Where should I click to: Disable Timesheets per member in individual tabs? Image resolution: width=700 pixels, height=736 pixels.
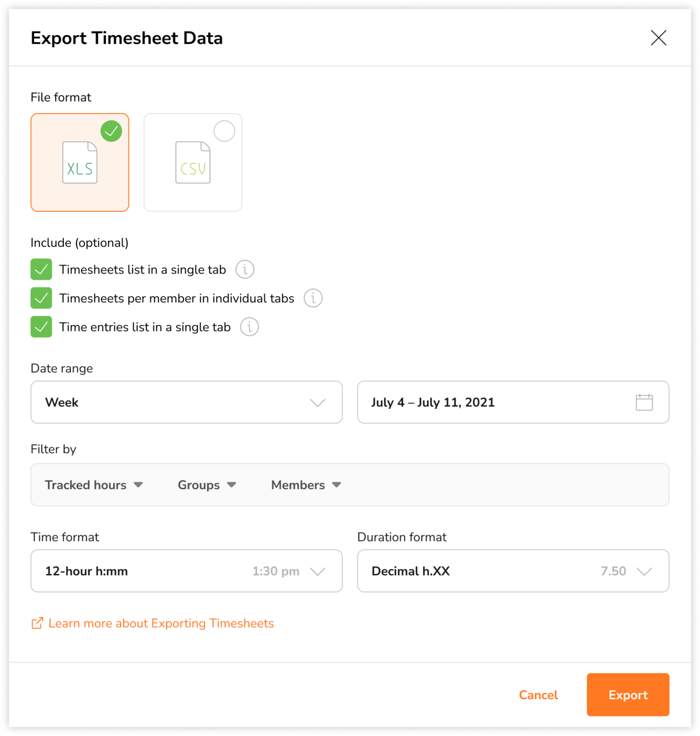coord(41,298)
